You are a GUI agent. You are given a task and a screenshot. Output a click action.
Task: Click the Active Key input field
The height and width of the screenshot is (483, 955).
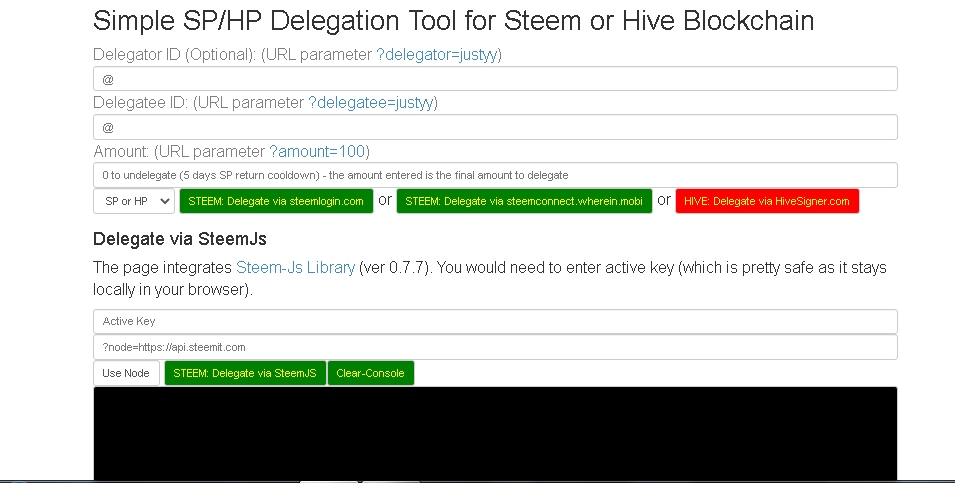click(x=495, y=322)
